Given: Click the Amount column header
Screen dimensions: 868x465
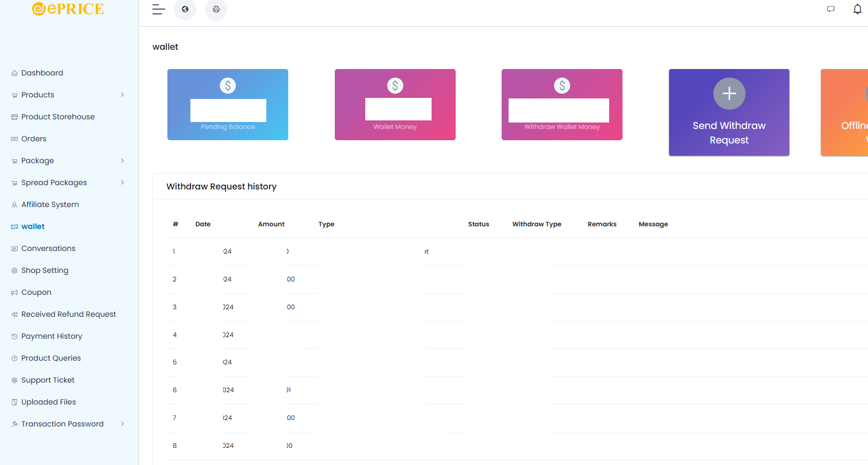Looking at the screenshot, I should click(271, 224).
